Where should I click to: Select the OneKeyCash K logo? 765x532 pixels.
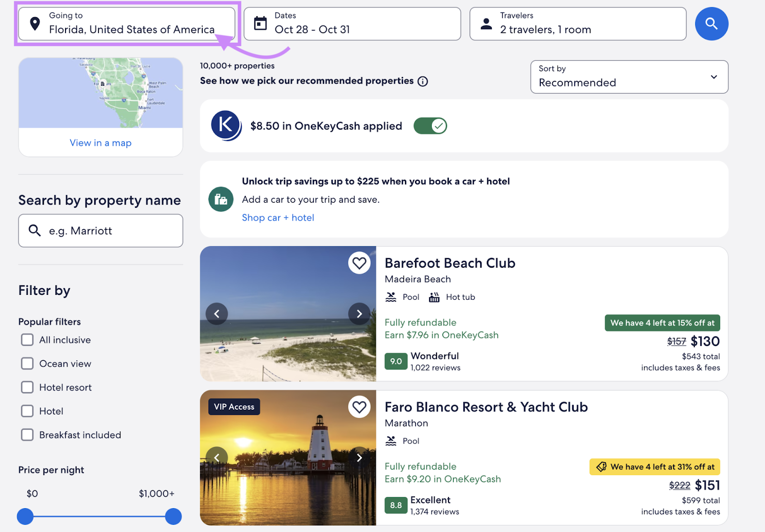pos(226,125)
